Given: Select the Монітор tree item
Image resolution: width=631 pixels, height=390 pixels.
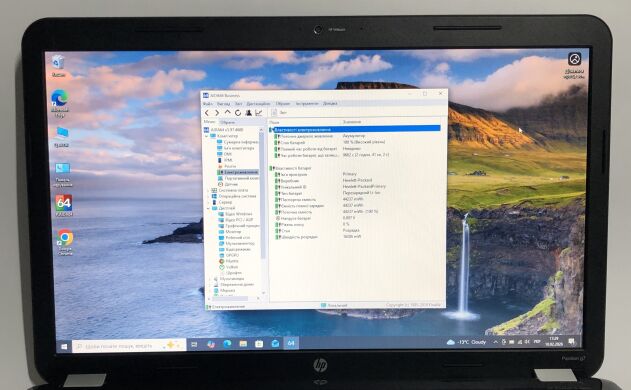Looking at the screenshot, I should click(x=230, y=232).
